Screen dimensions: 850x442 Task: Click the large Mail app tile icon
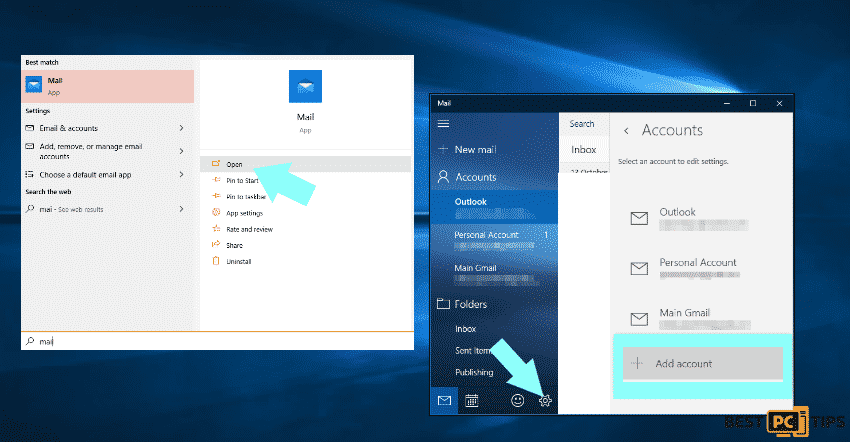[305, 86]
